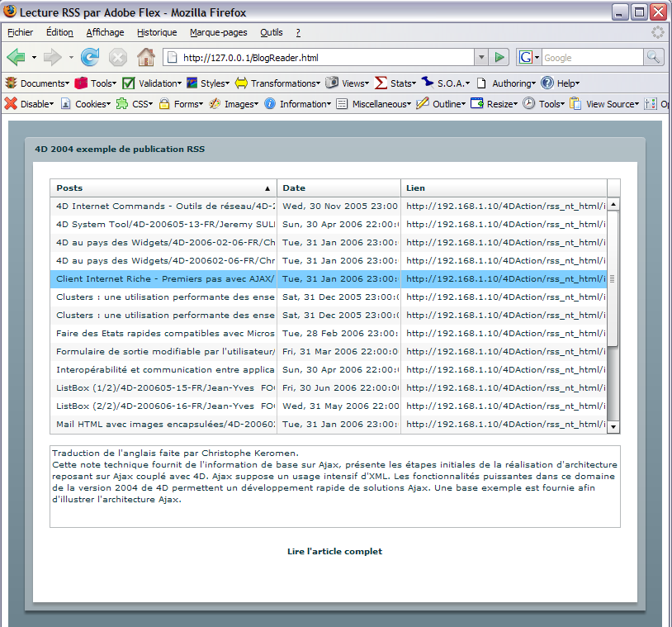
Task: Open the Disable menu with red X
Action: 29,104
